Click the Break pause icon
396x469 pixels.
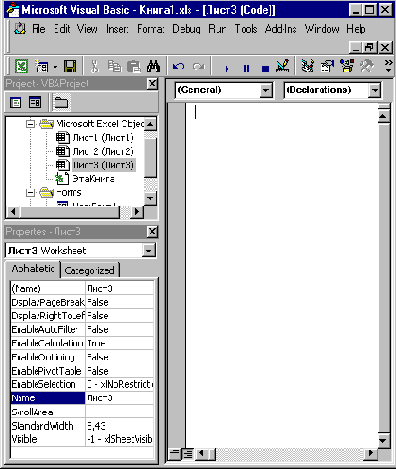(x=246, y=68)
